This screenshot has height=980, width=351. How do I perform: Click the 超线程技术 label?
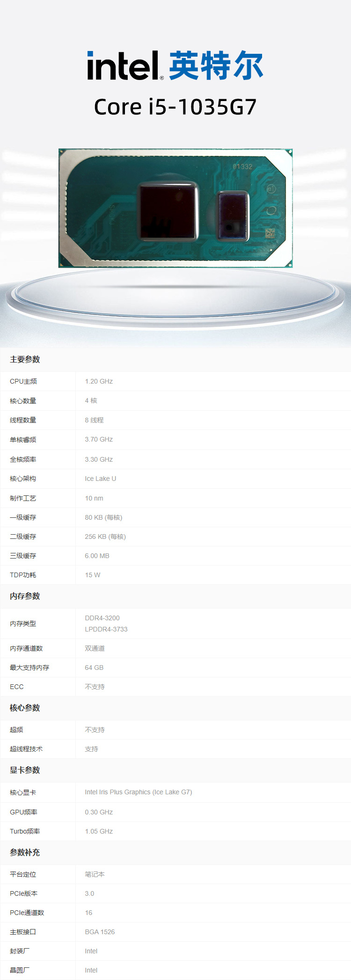(x=26, y=749)
